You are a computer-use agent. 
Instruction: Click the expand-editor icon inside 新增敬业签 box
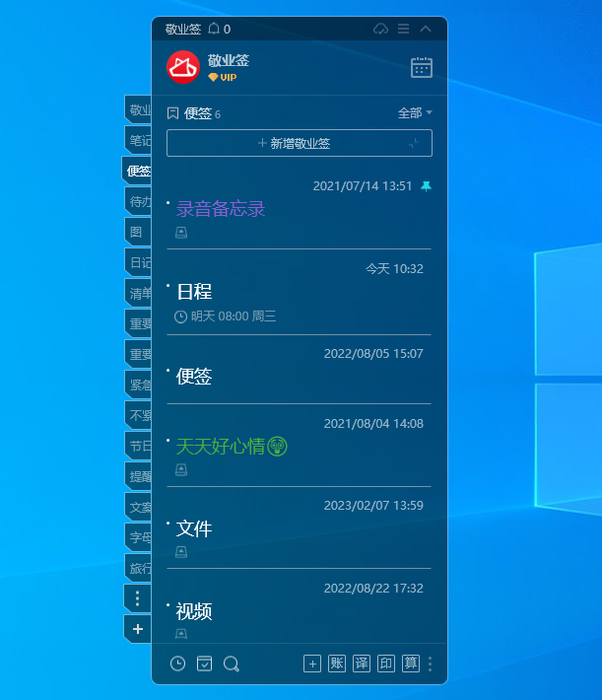pos(414,143)
